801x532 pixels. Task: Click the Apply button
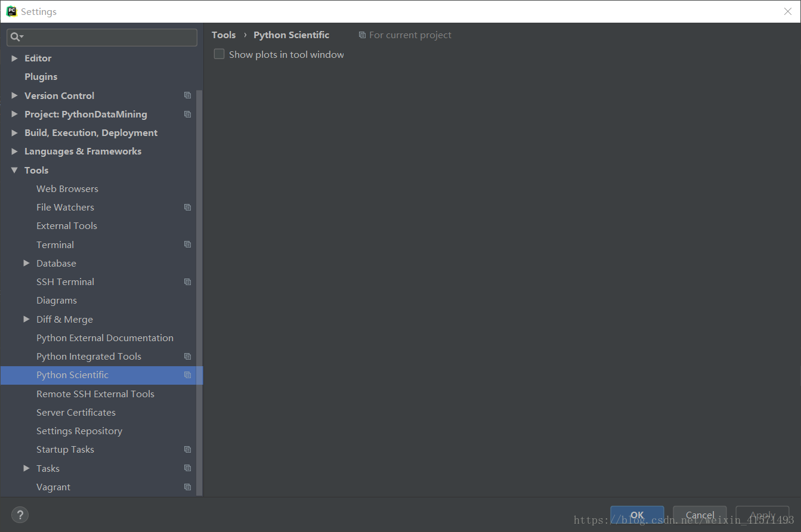click(762, 515)
